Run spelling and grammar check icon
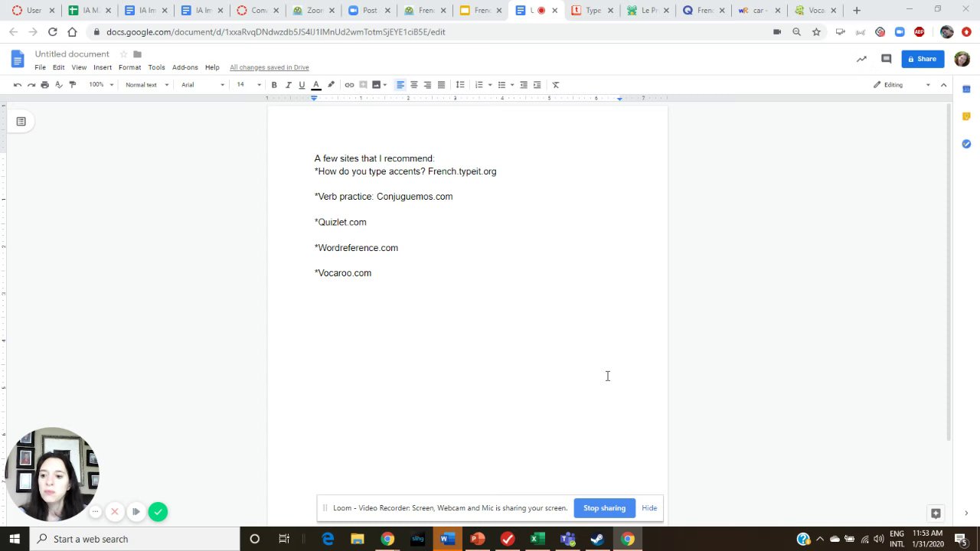Image resolution: width=980 pixels, height=551 pixels. 59,85
